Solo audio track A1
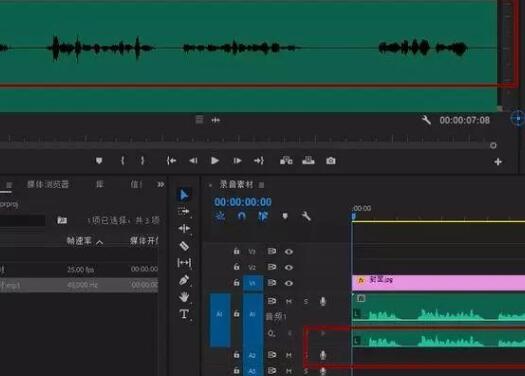This screenshot has width=525, height=376. click(x=306, y=302)
